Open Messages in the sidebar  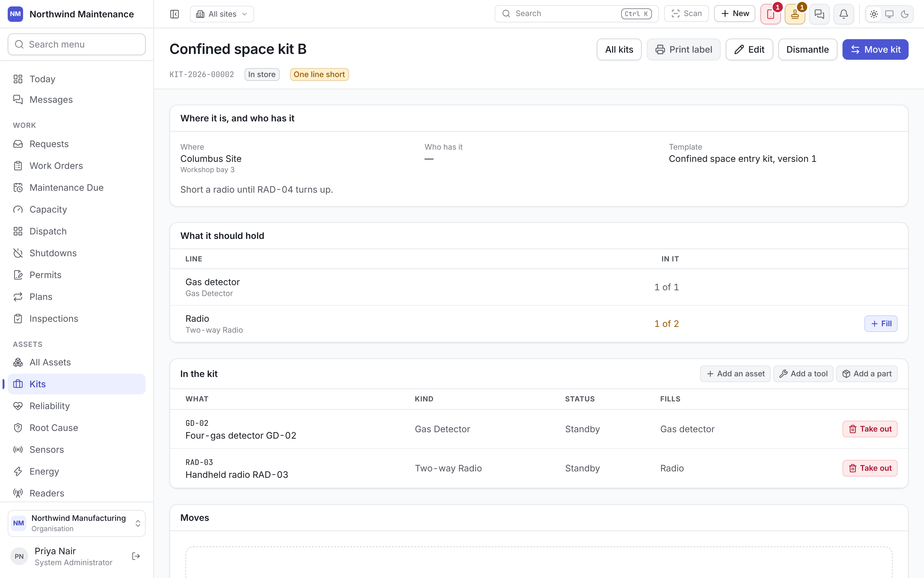[x=76, y=100]
